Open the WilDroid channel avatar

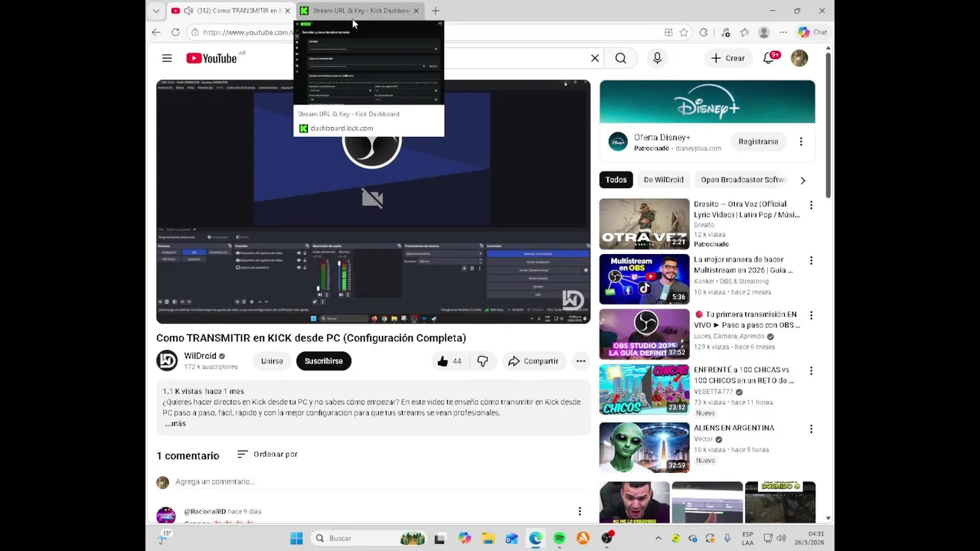(x=167, y=360)
